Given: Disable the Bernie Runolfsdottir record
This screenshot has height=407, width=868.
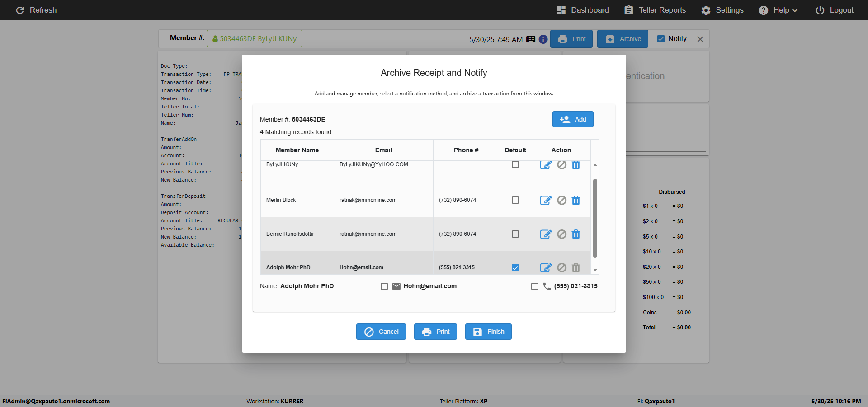Looking at the screenshot, I should [561, 234].
